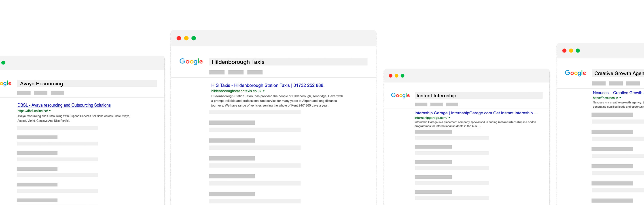Open the H S Taxis Hildenborough Station Taxis result
Screen dimensions: 644x205
pos(267,85)
